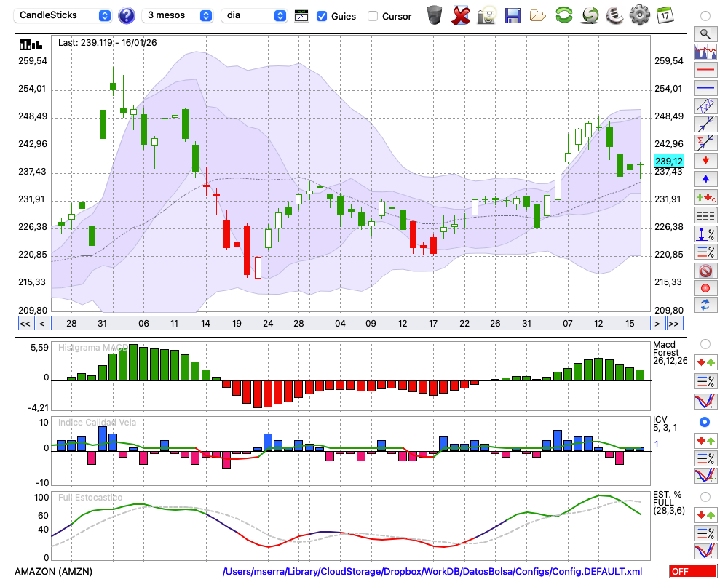This screenshot has height=582, width=728.
Task: Open the CandleSticks chart type dropdown
Action: pyautogui.click(x=64, y=15)
